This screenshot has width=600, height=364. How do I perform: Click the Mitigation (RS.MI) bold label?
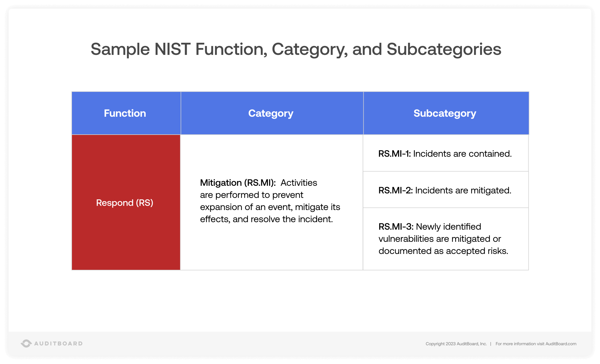click(x=238, y=183)
